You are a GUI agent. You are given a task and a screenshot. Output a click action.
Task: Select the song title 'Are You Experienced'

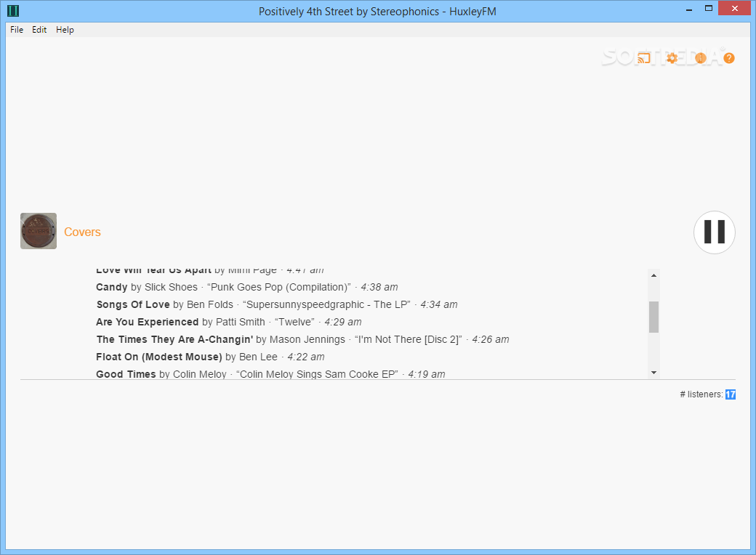pyautogui.click(x=147, y=322)
